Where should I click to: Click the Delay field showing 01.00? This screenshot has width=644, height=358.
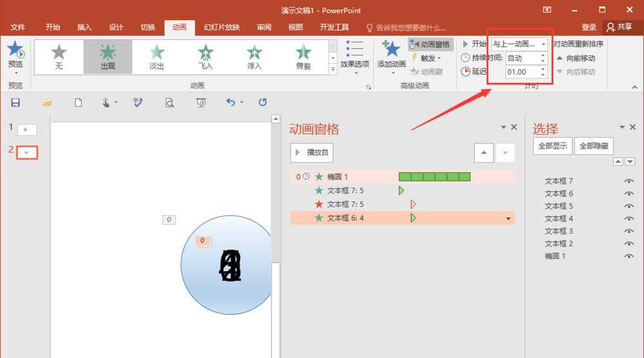[522, 72]
